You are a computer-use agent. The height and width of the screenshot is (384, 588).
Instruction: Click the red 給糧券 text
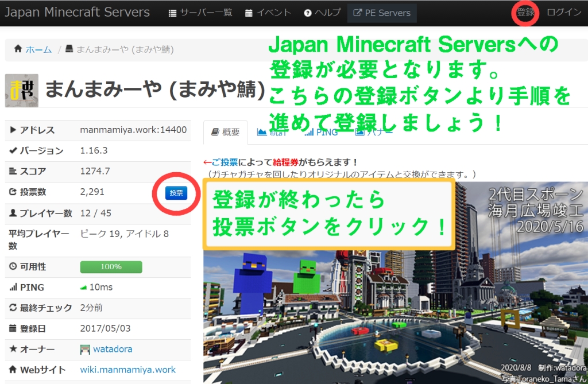click(285, 162)
